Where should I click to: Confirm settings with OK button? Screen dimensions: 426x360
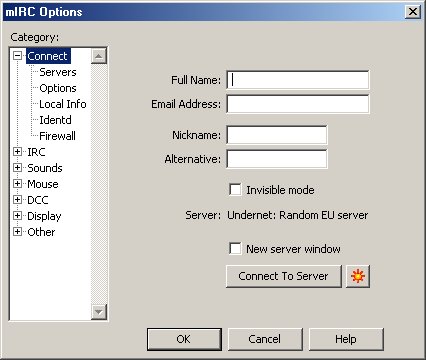point(184,339)
